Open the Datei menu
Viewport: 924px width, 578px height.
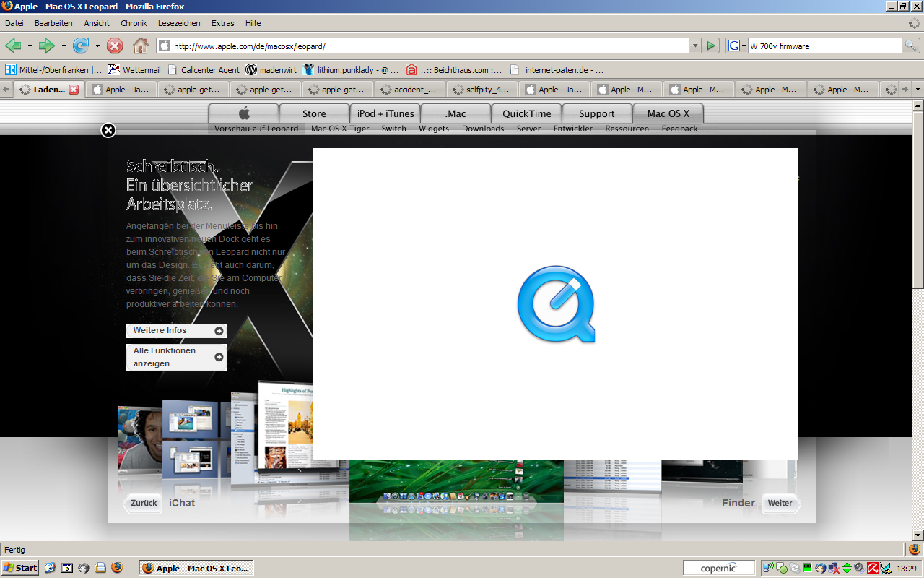click(x=14, y=23)
